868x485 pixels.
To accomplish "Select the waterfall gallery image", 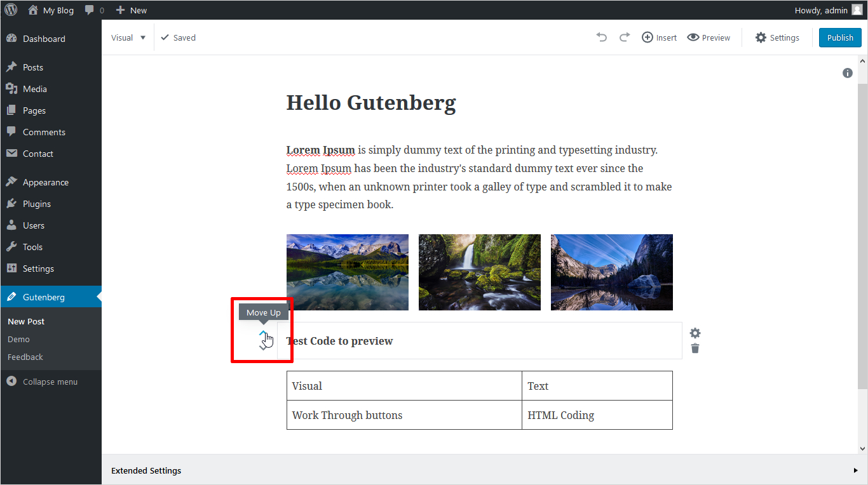I will [479, 272].
